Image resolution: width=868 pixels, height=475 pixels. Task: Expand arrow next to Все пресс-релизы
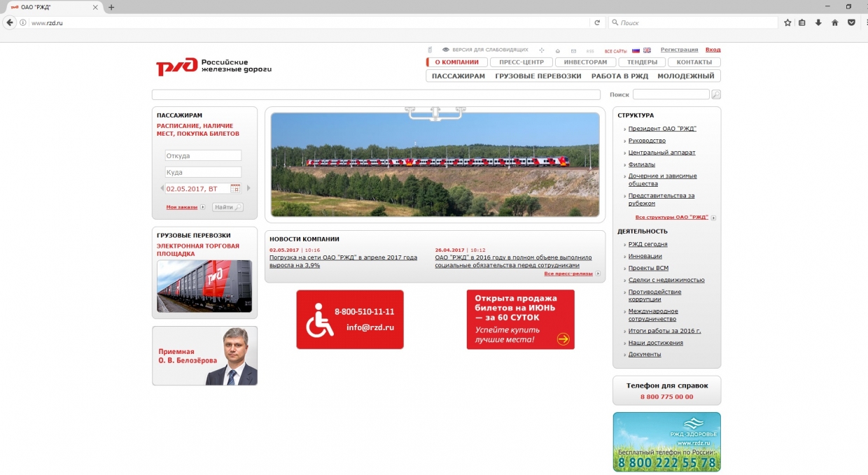click(598, 274)
